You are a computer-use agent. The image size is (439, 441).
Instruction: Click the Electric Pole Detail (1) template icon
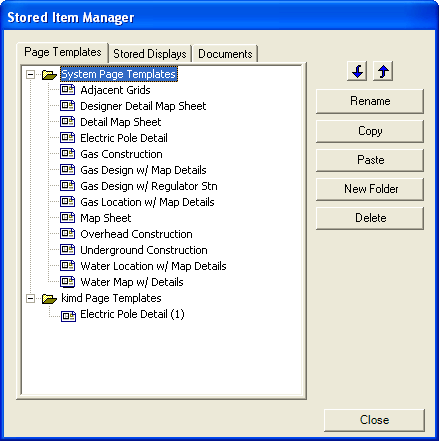tap(68, 315)
